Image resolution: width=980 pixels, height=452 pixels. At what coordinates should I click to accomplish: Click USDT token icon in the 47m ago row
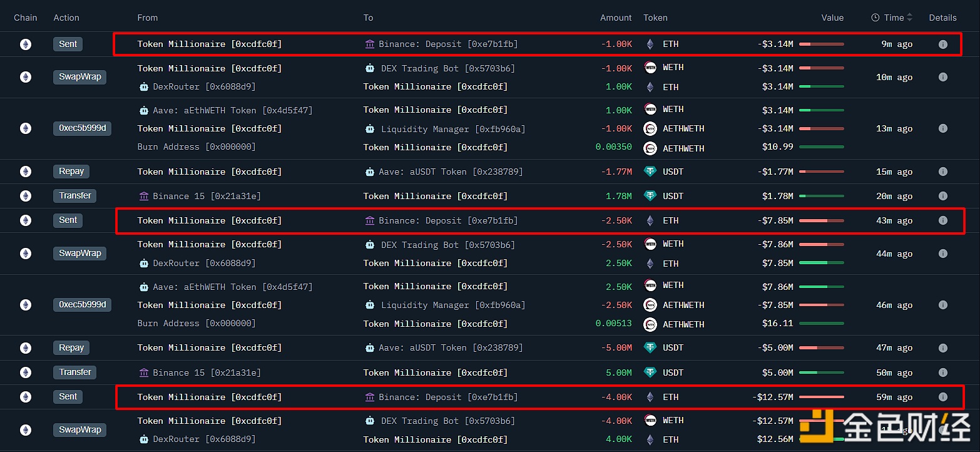pyautogui.click(x=650, y=347)
